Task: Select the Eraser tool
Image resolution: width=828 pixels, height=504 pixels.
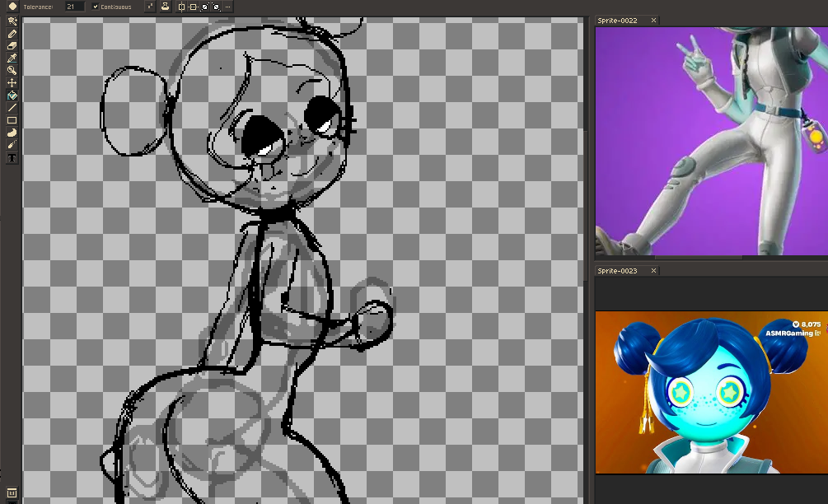Action: [12, 46]
